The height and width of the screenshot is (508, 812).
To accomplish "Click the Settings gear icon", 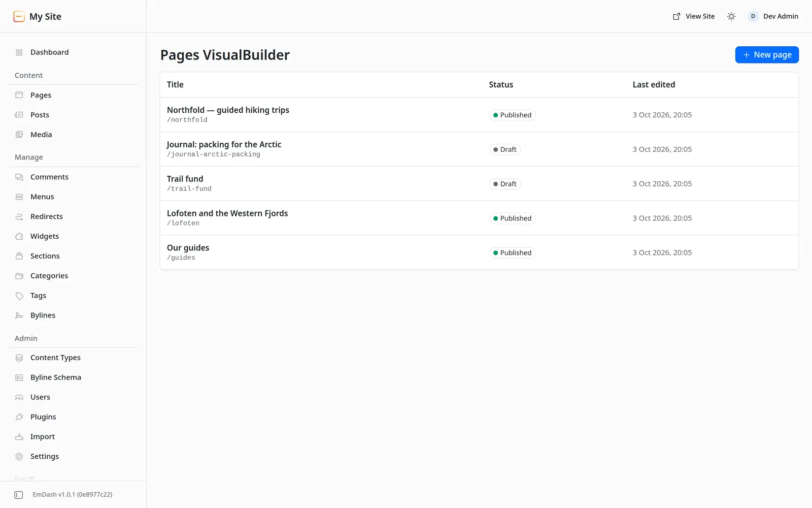I will [x=19, y=457].
